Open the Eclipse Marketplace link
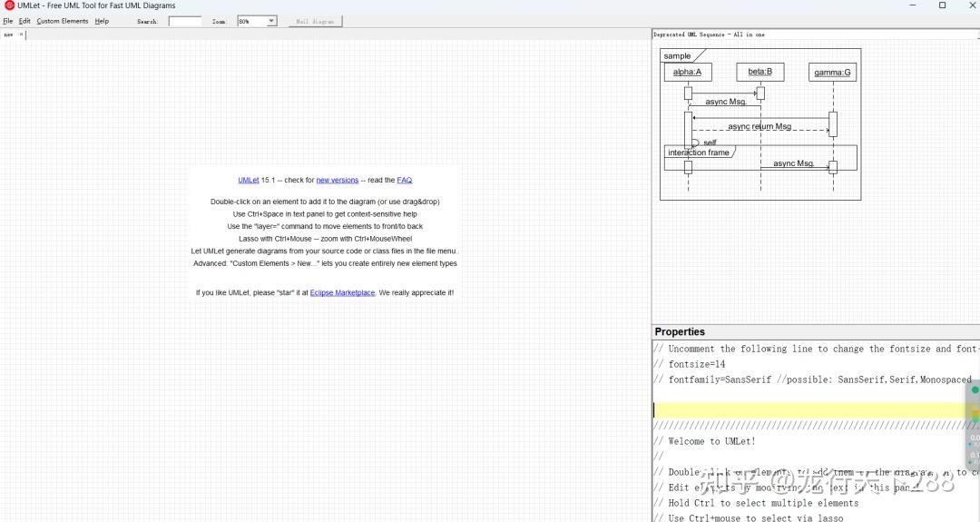This screenshot has height=522, width=980. [342, 292]
